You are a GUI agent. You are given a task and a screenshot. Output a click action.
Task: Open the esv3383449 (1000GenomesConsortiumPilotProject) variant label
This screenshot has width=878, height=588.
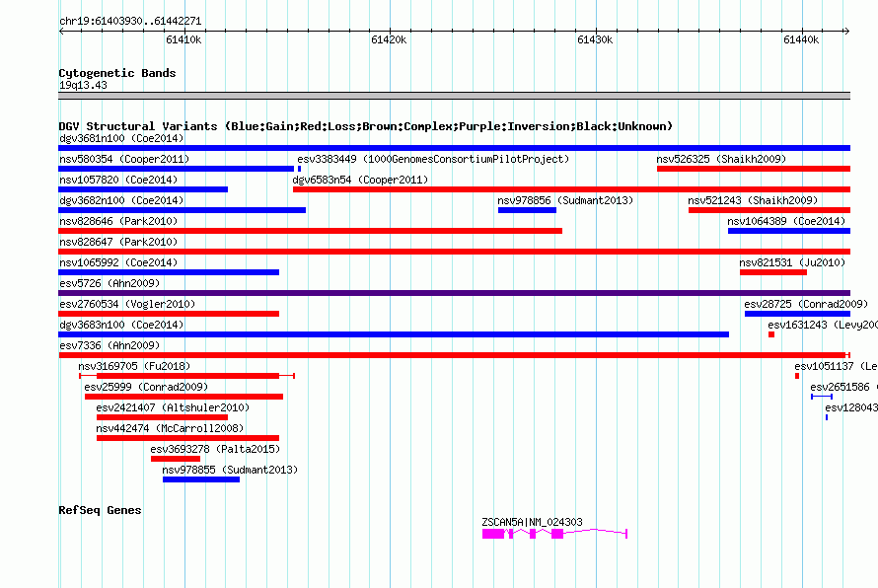coord(433,159)
